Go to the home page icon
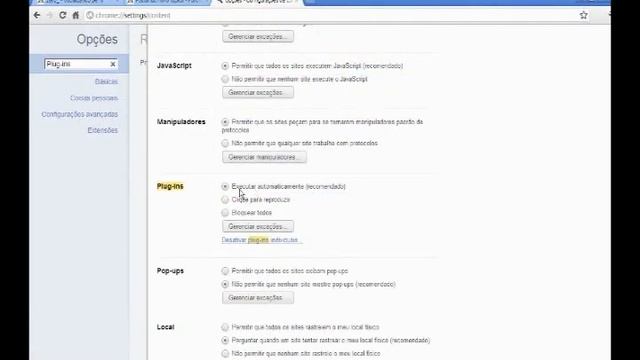The height and width of the screenshot is (360, 640). pyautogui.click(x=76, y=15)
